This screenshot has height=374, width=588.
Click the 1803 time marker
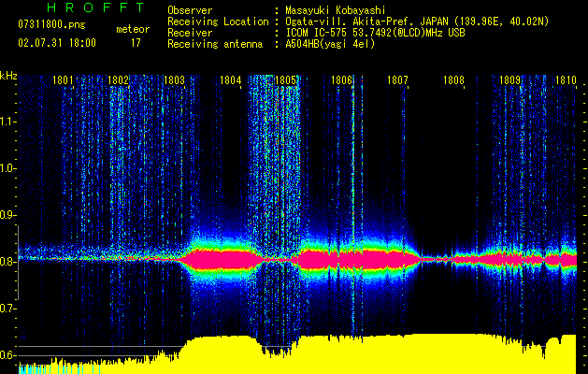pos(175,80)
